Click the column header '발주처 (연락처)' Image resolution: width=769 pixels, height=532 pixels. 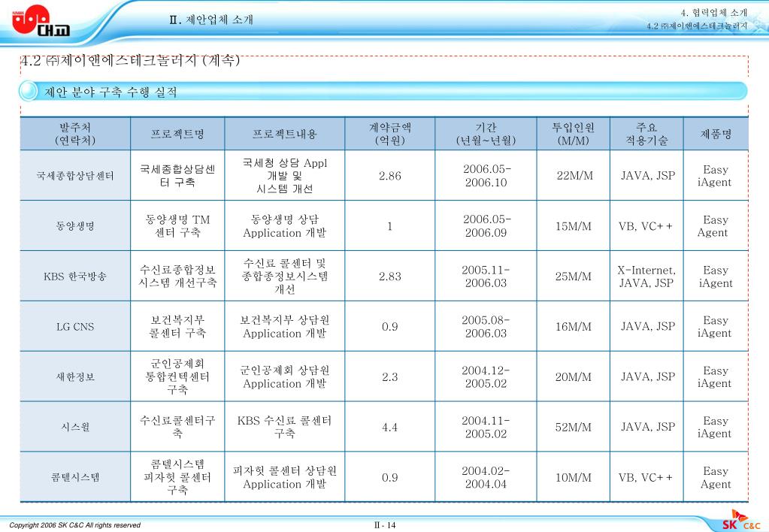(x=75, y=134)
